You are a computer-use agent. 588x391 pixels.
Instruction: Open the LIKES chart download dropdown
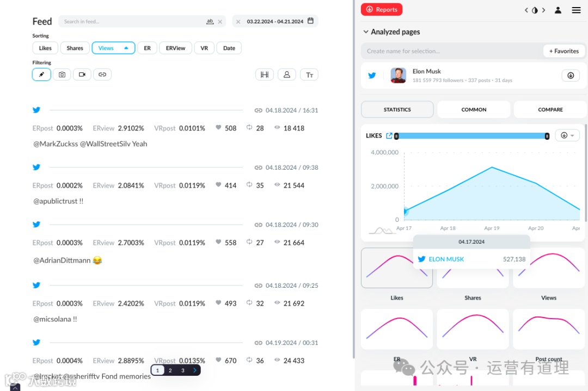pyautogui.click(x=567, y=135)
